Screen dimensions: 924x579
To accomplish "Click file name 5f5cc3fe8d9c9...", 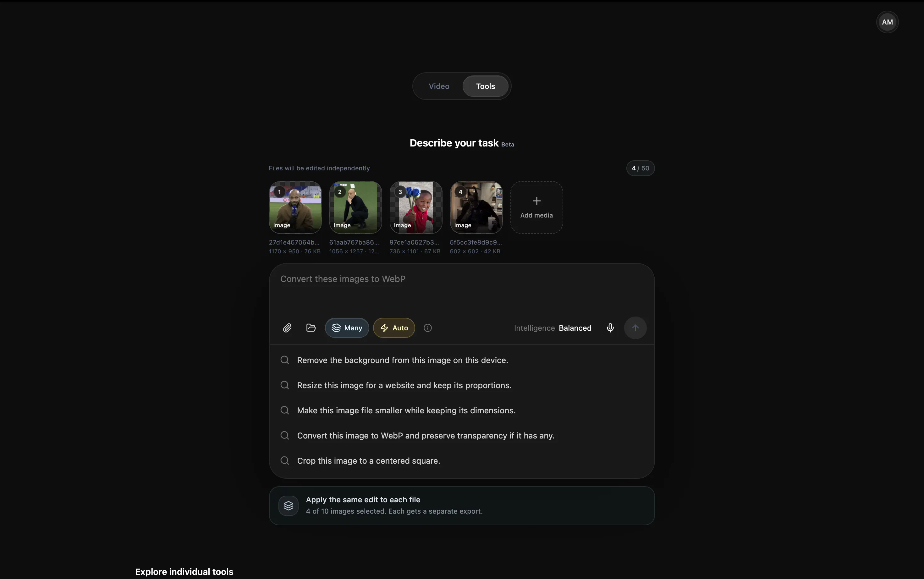I will [x=476, y=242].
